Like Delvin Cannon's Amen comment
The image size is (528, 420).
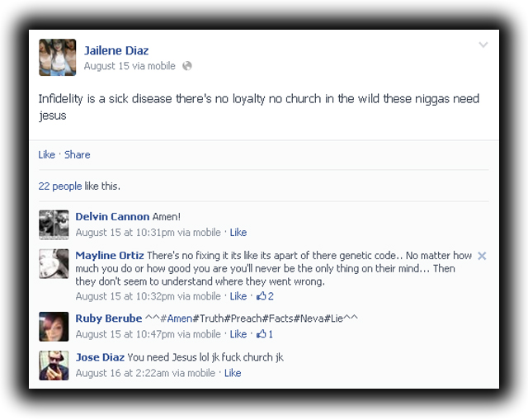click(238, 233)
